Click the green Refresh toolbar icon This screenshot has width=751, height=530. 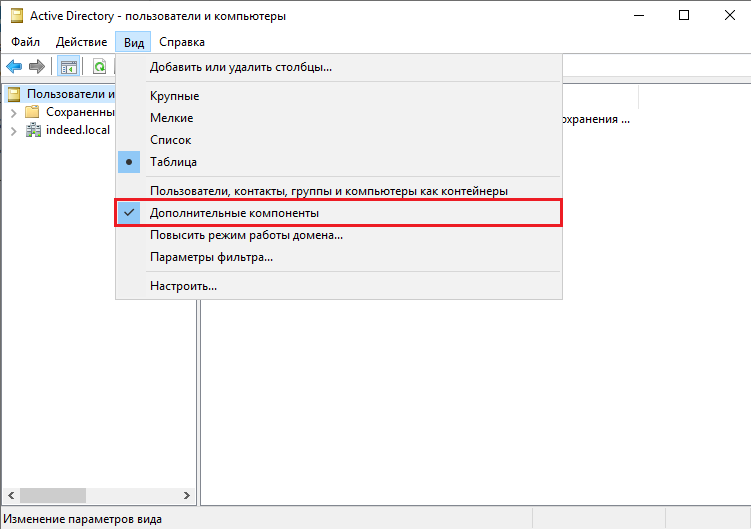(x=99, y=67)
